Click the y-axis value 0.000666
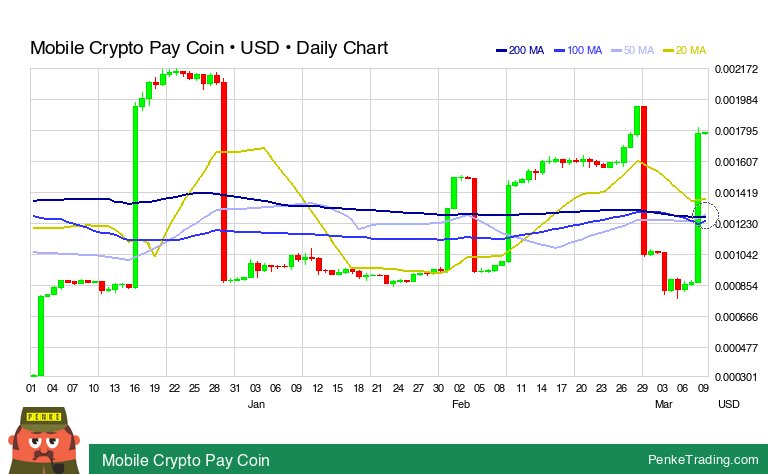This screenshot has width=768, height=474. [x=736, y=317]
